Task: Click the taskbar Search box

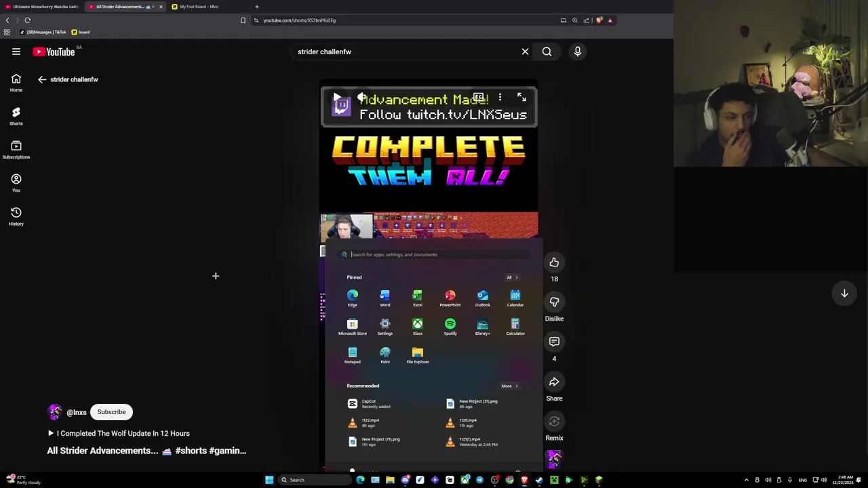Action: [x=315, y=480]
